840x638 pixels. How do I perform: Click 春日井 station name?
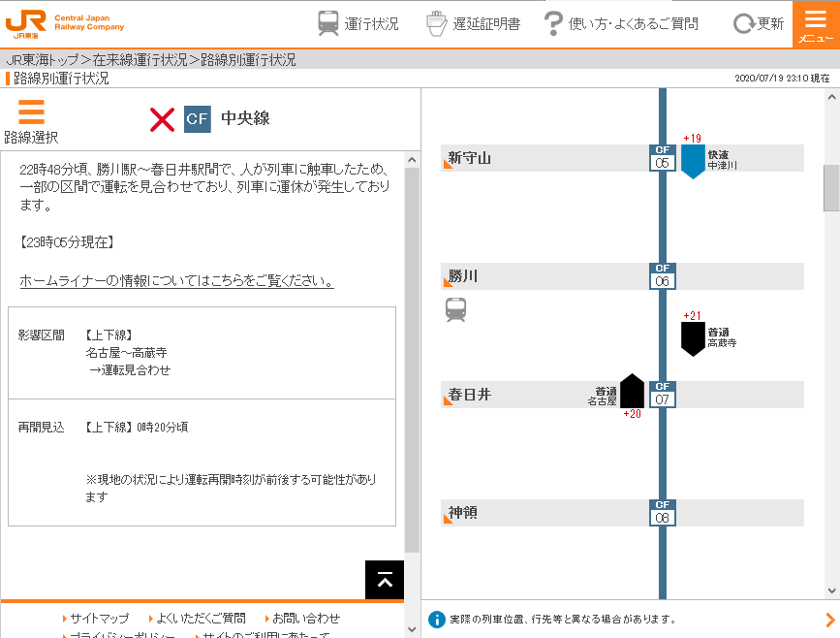point(469,395)
